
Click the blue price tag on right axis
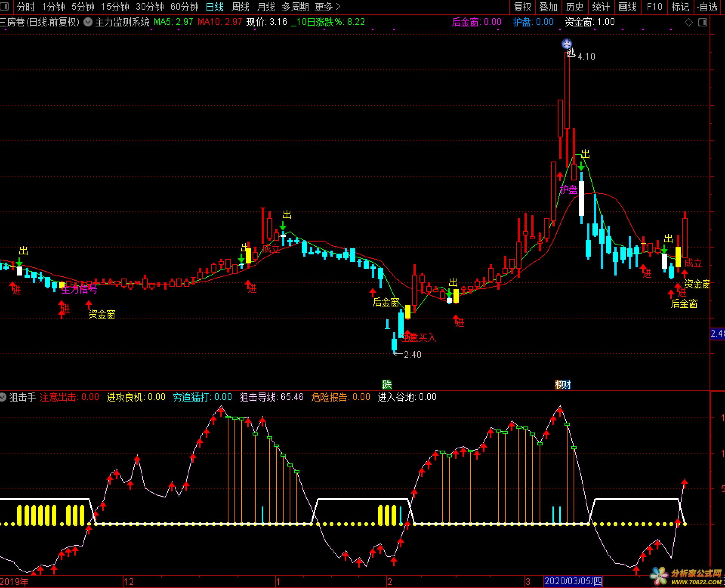coord(717,334)
